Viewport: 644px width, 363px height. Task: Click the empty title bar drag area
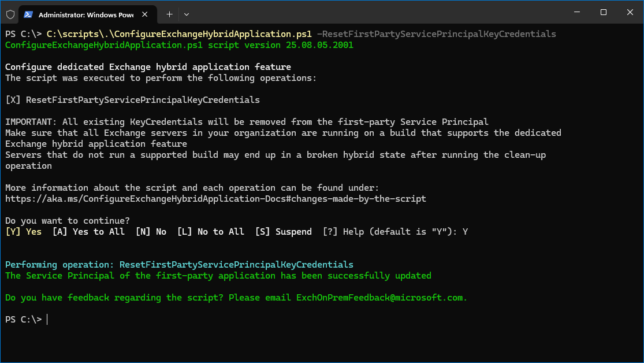[x=375, y=13]
